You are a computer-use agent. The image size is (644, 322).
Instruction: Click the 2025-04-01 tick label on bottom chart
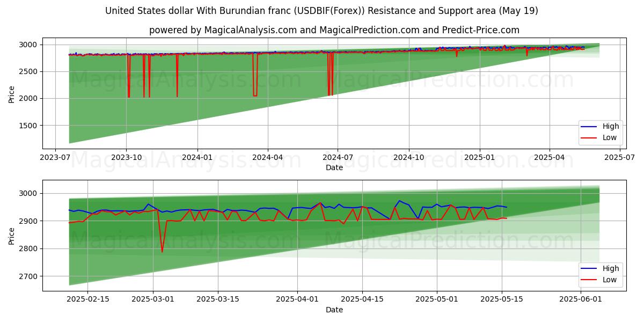(x=297, y=299)
